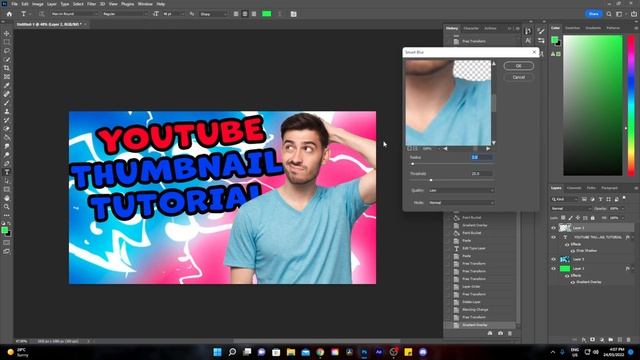640x360 pixels.
Task: Delete the layer with trash icon
Action: (x=629, y=340)
